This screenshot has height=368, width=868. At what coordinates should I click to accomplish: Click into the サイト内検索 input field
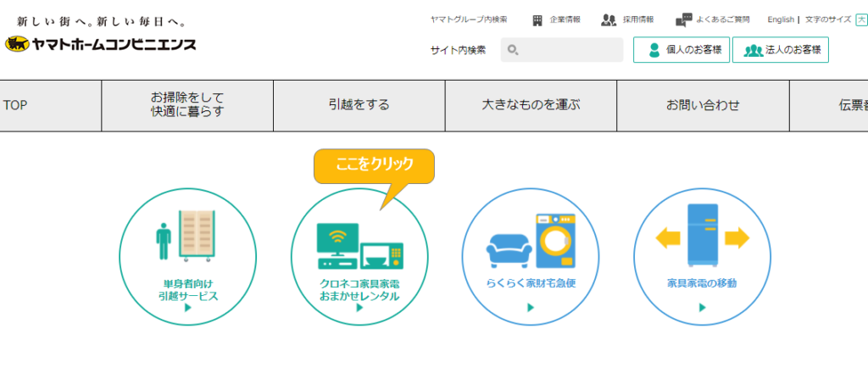(x=562, y=50)
